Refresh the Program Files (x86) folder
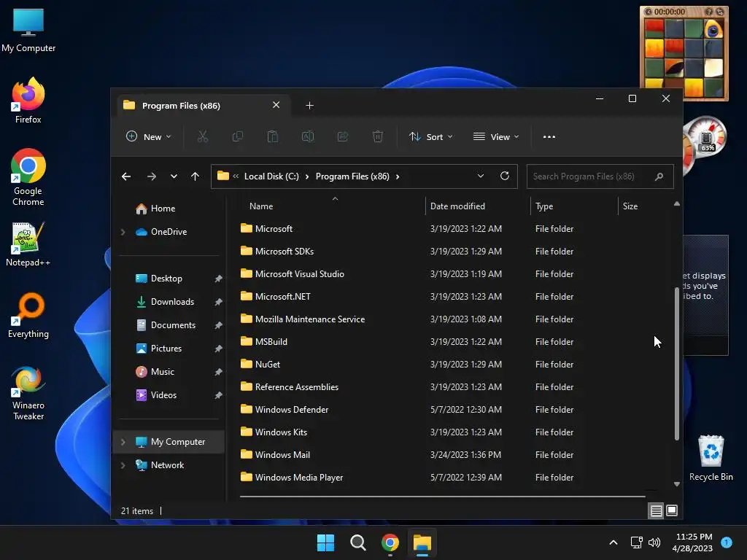747x560 pixels. click(505, 176)
